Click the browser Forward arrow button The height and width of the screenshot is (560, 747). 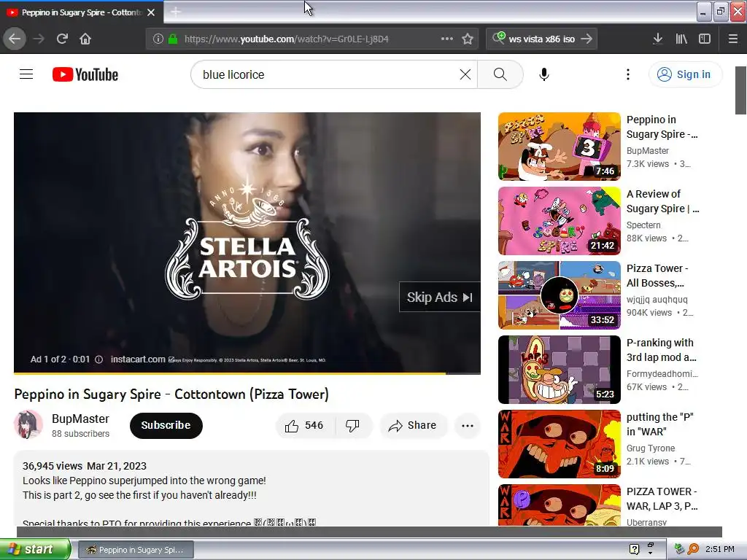pos(39,39)
